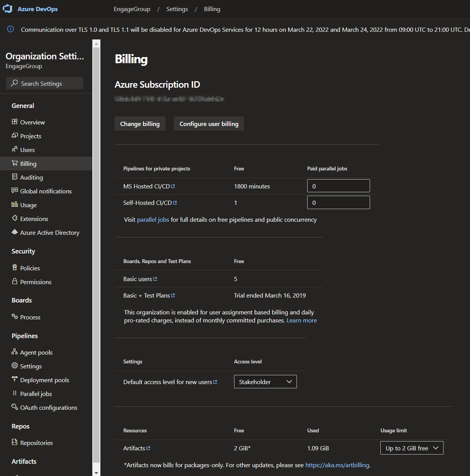The width and height of the screenshot is (470, 476).
Task: Click the Billing breadcrumb
Action: pyautogui.click(x=212, y=9)
